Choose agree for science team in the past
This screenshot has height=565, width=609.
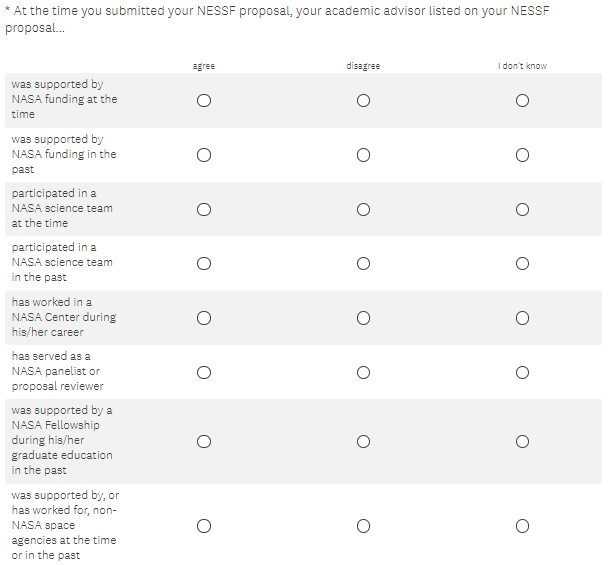[x=204, y=264]
